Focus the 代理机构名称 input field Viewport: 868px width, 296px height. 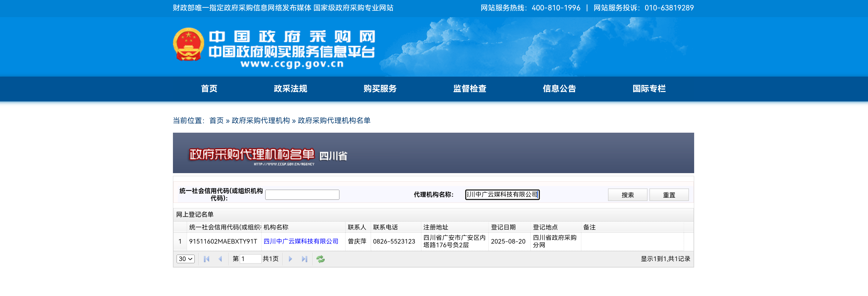pos(503,195)
